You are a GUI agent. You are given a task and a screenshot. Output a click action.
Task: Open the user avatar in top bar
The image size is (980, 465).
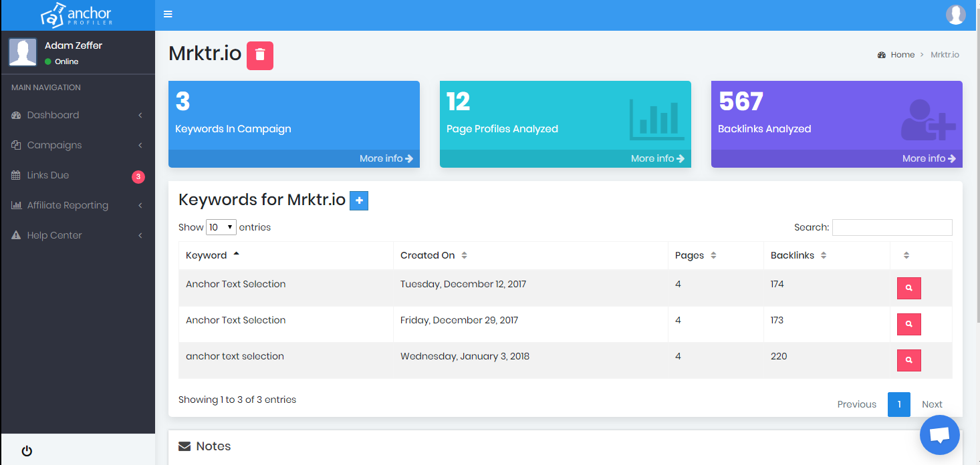(x=956, y=14)
